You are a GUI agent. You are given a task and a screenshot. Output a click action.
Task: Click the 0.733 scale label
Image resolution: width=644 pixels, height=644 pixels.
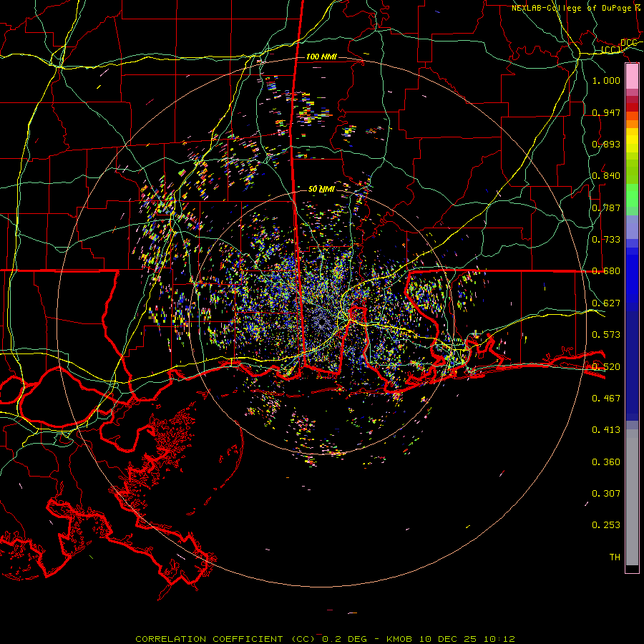click(x=606, y=240)
